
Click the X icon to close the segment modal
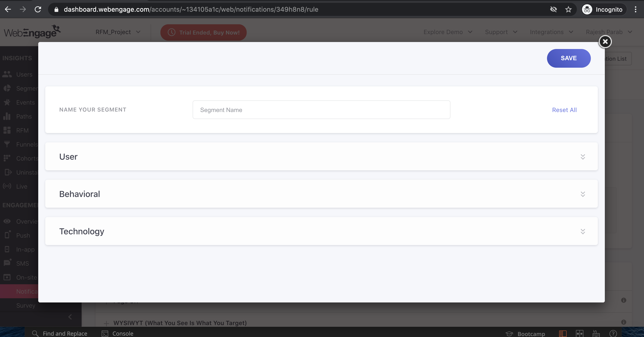tap(605, 42)
